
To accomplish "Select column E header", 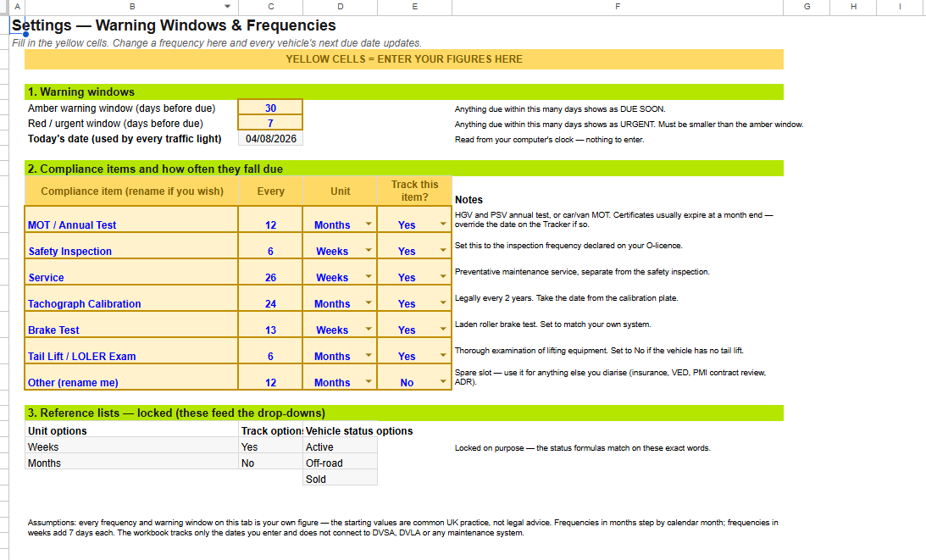I will point(414,7).
